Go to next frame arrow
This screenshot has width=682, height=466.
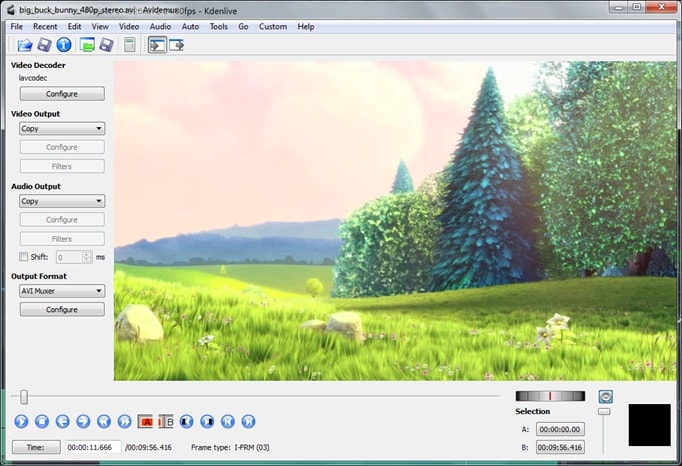(83, 421)
